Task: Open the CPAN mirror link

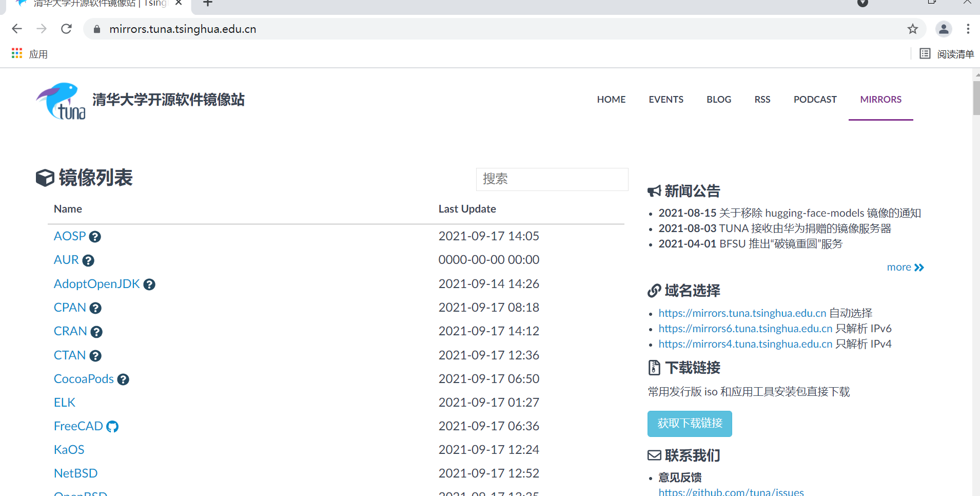Action: click(x=70, y=308)
